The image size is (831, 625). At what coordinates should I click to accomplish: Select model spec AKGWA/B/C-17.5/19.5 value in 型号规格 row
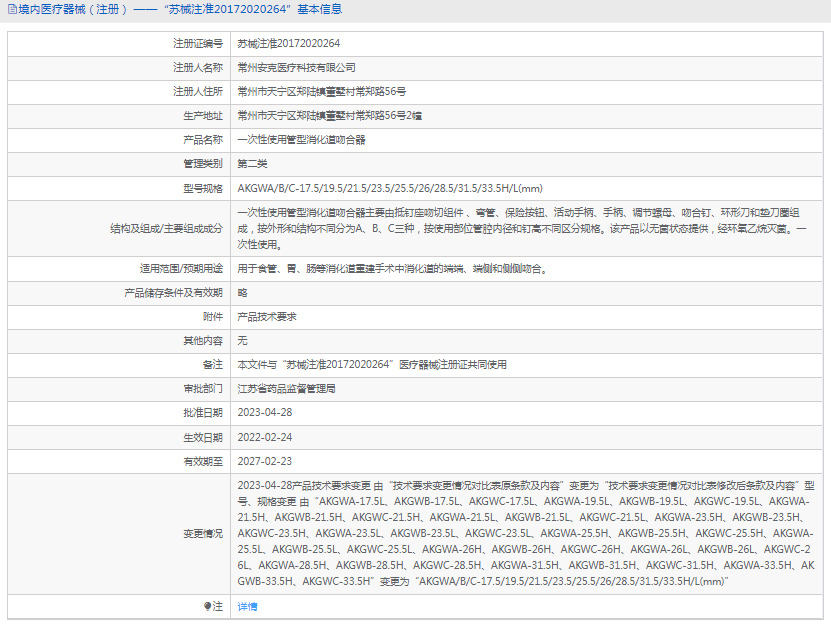[390, 188]
